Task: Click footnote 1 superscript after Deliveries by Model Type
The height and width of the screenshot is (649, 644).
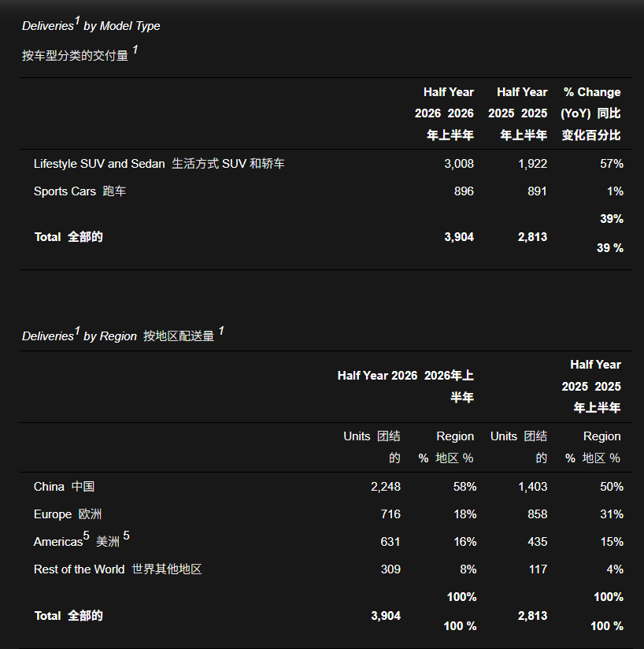Action: coord(77,20)
